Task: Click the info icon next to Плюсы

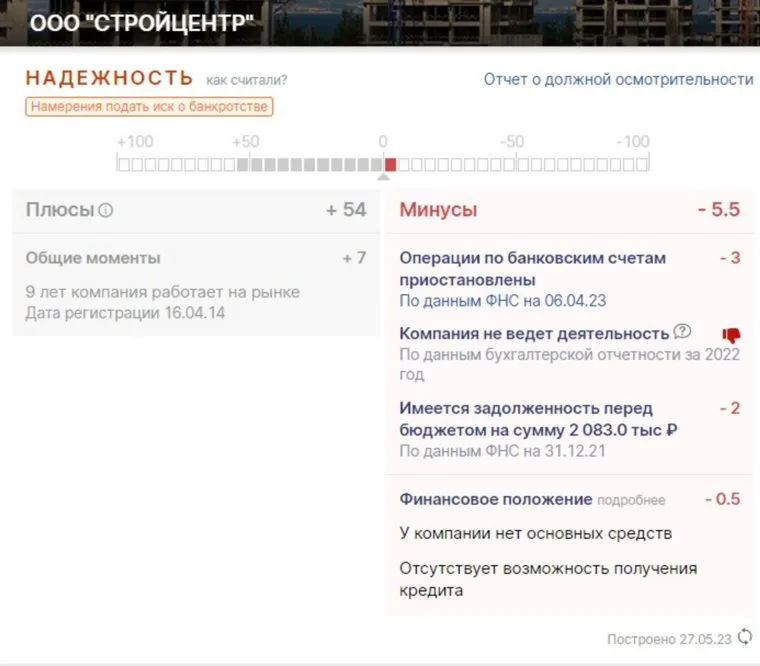Action: click(106, 211)
